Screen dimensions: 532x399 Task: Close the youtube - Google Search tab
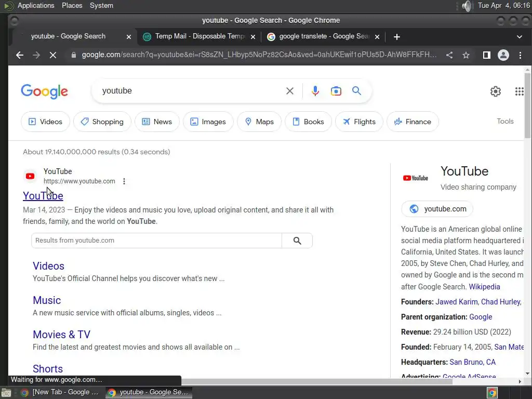pyautogui.click(x=129, y=37)
